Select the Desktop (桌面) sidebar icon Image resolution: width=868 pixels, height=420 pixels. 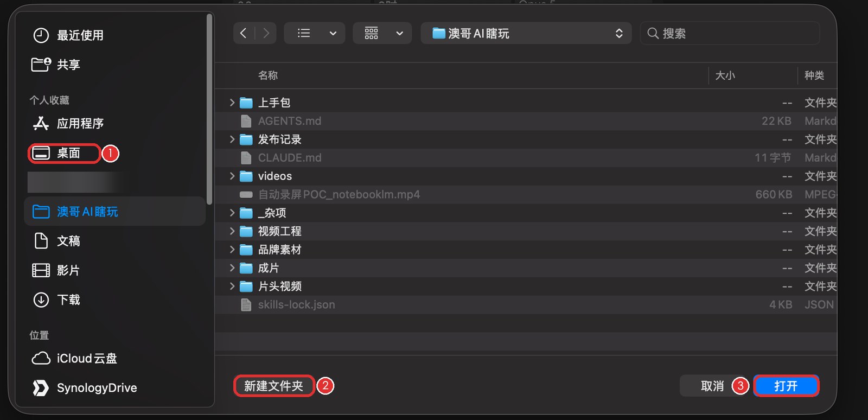click(x=41, y=154)
